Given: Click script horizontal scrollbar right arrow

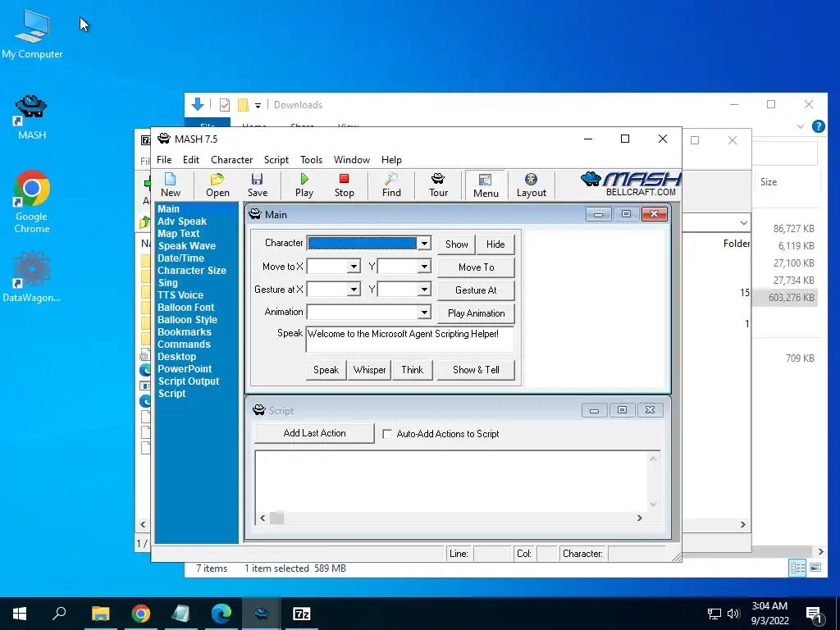Looking at the screenshot, I should (639, 518).
